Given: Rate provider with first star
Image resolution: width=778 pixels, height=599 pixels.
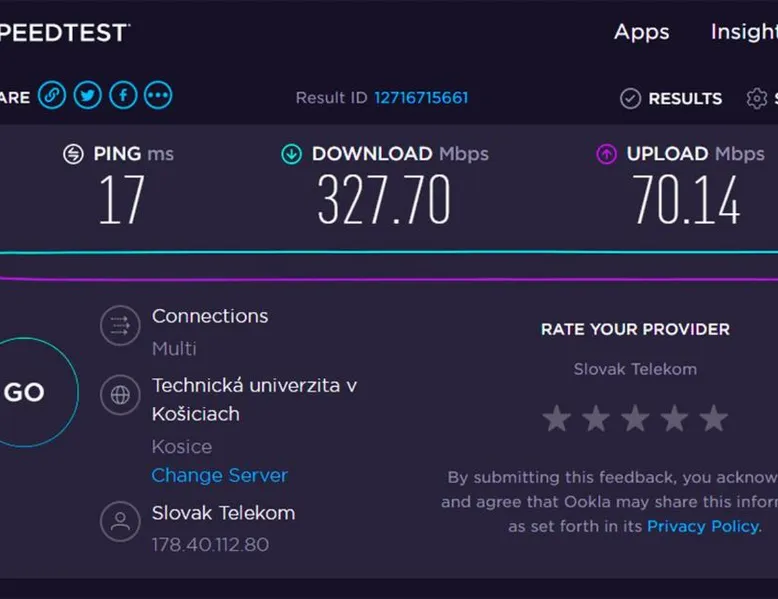Looking at the screenshot, I should pos(557,418).
